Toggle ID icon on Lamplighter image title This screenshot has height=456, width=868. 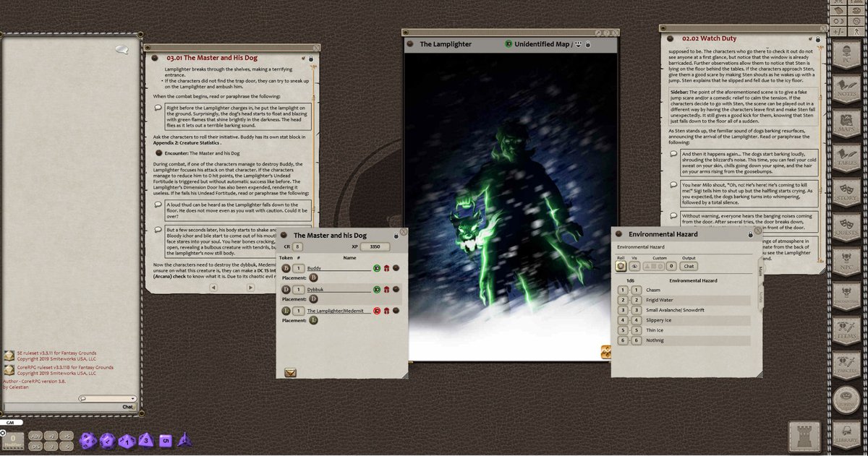pyautogui.click(x=509, y=44)
